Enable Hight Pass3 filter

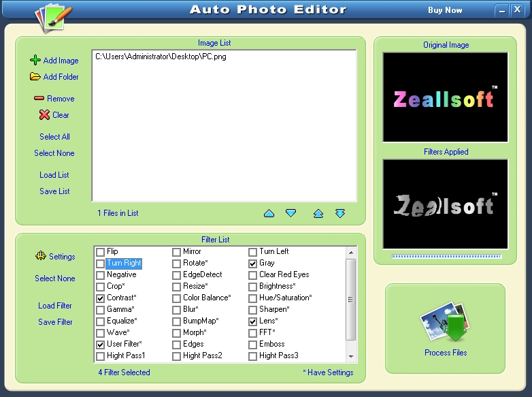point(252,356)
